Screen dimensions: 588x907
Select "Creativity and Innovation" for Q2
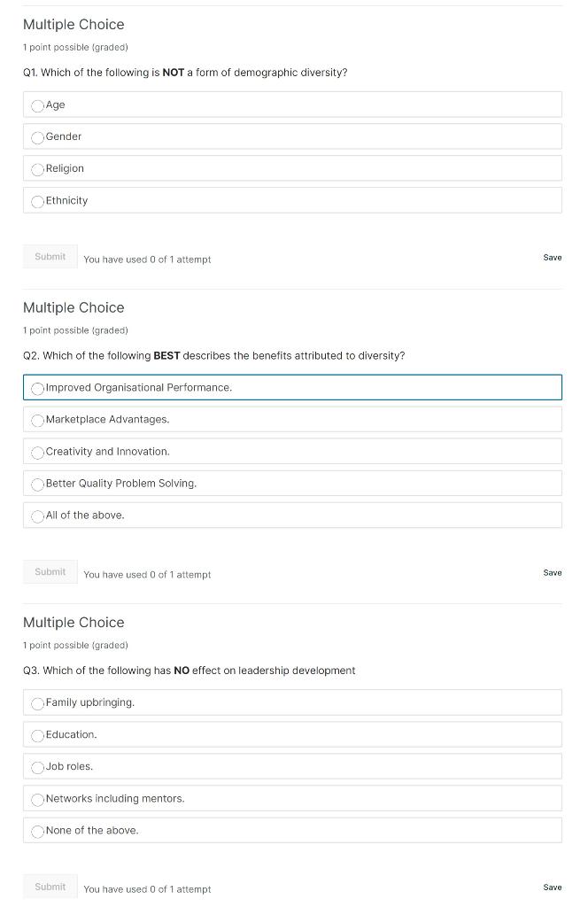pyautogui.click(x=37, y=452)
